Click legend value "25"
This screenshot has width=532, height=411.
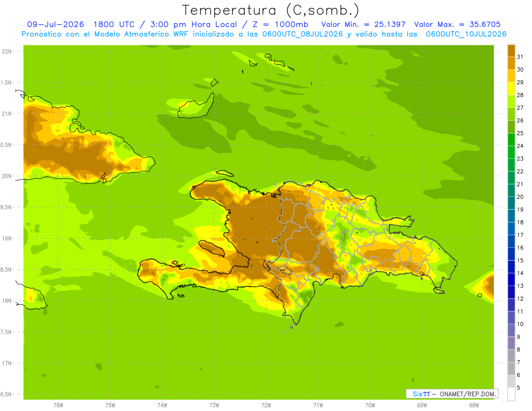click(520, 133)
